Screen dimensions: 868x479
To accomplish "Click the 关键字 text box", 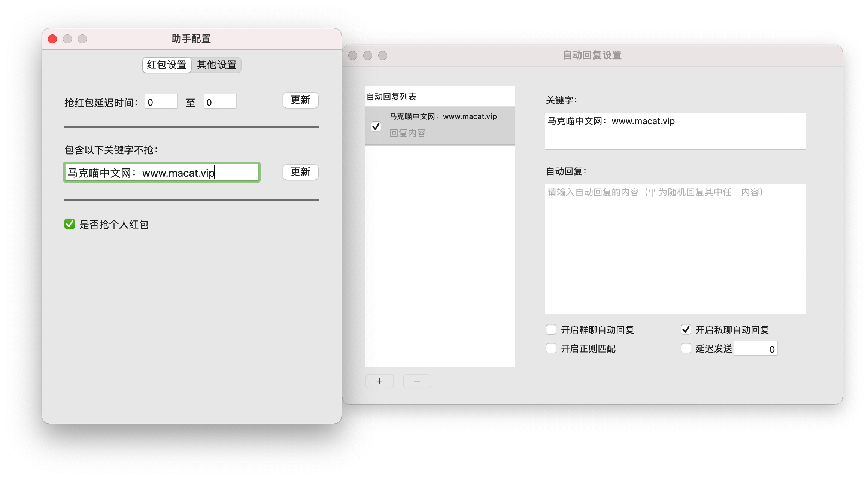I will pos(676,131).
